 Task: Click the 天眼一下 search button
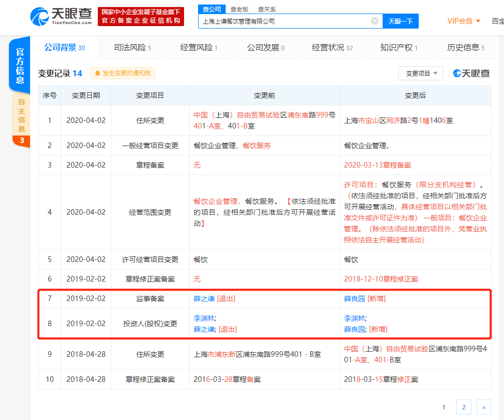tap(401, 21)
